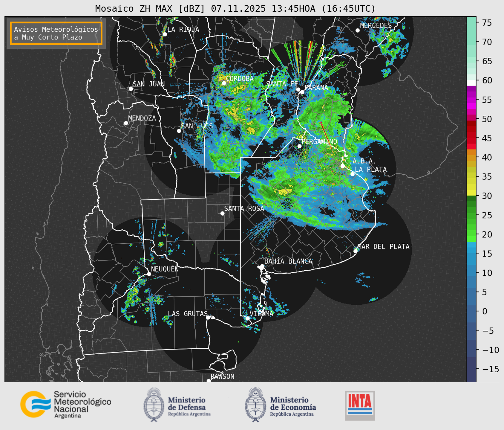Select the Córdoba city marker dot

coord(224,83)
